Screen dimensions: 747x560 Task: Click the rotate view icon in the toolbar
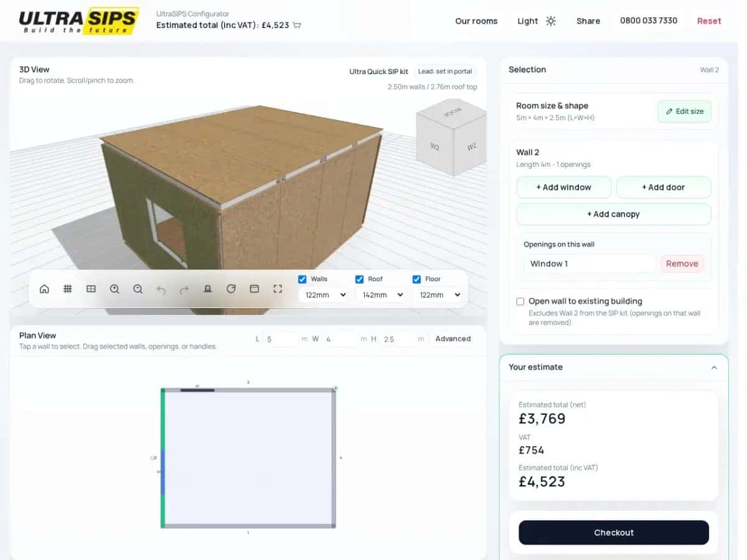tap(231, 289)
